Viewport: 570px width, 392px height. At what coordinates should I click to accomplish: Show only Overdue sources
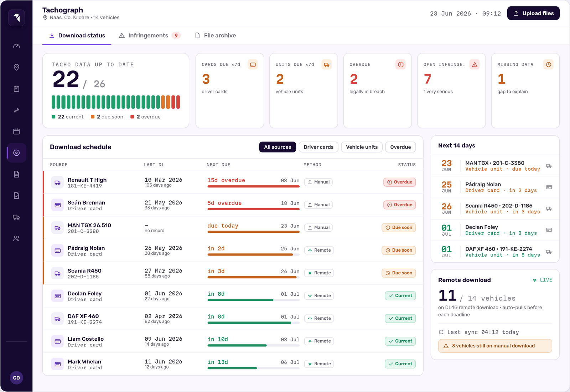[x=400, y=147]
